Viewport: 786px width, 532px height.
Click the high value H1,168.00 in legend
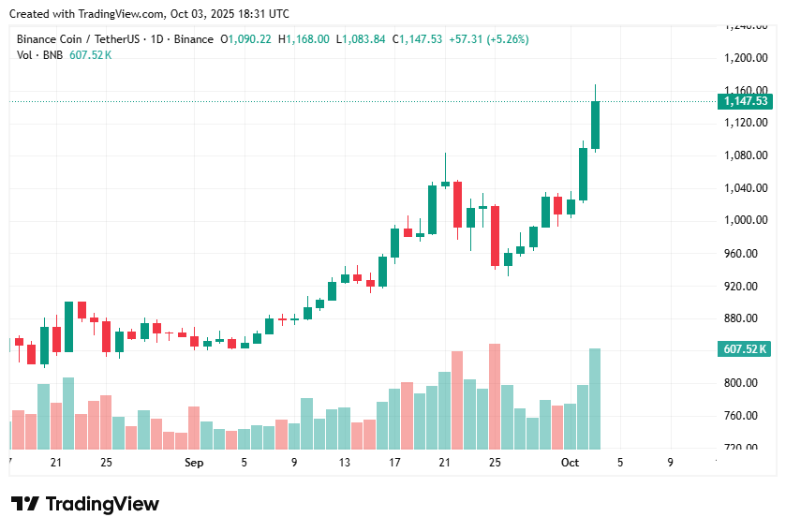tap(304, 39)
